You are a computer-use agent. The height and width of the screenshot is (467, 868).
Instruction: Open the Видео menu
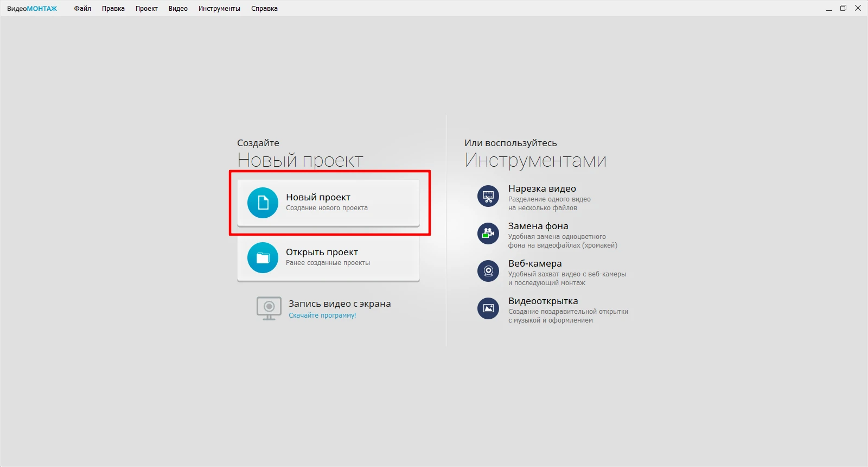click(178, 9)
